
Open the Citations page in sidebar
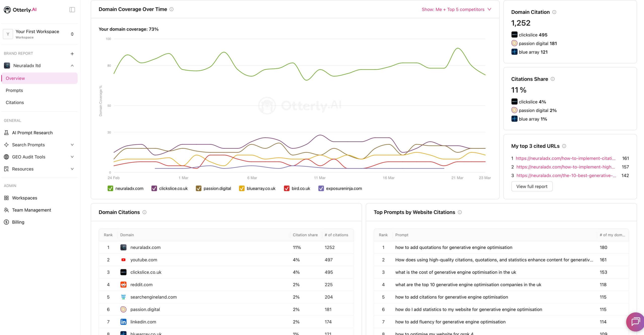[x=15, y=102]
